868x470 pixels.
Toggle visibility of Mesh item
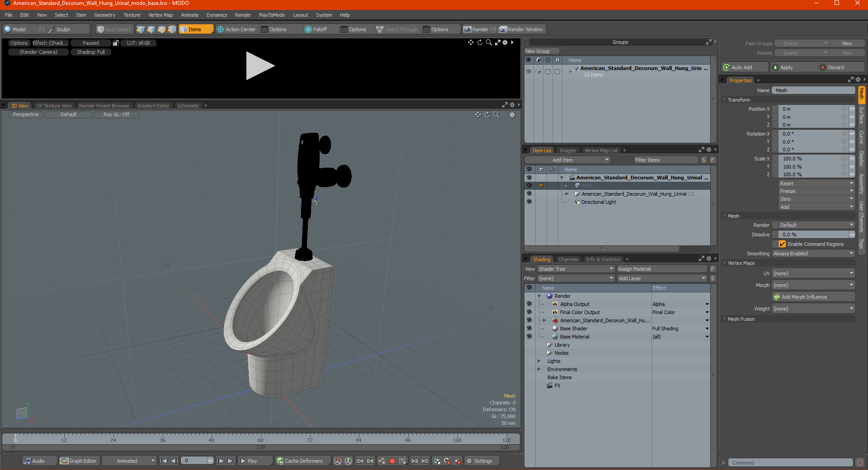click(x=529, y=186)
